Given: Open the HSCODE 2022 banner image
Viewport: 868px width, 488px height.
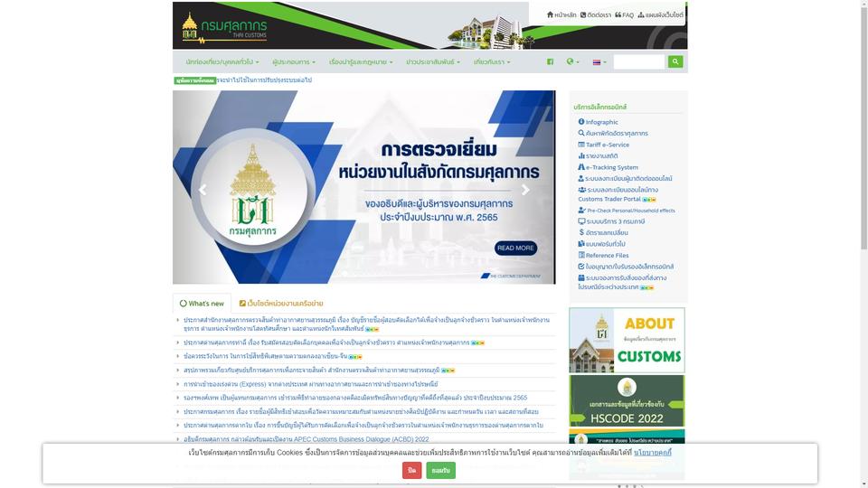Looking at the screenshot, I should click(627, 400).
